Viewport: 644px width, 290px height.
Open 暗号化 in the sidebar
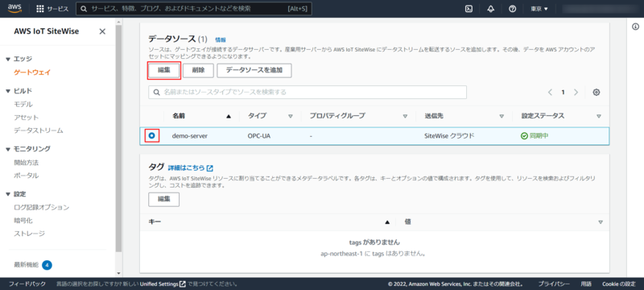(x=23, y=221)
